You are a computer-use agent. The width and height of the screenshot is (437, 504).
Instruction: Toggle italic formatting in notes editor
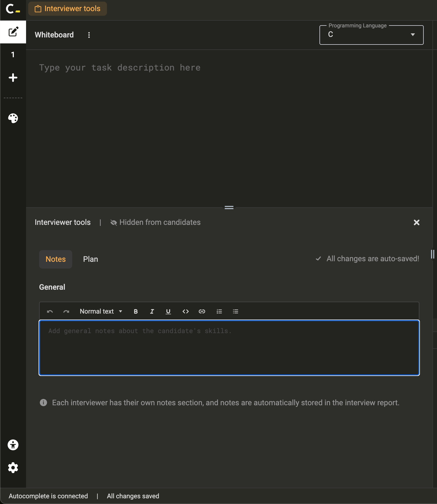point(152,311)
